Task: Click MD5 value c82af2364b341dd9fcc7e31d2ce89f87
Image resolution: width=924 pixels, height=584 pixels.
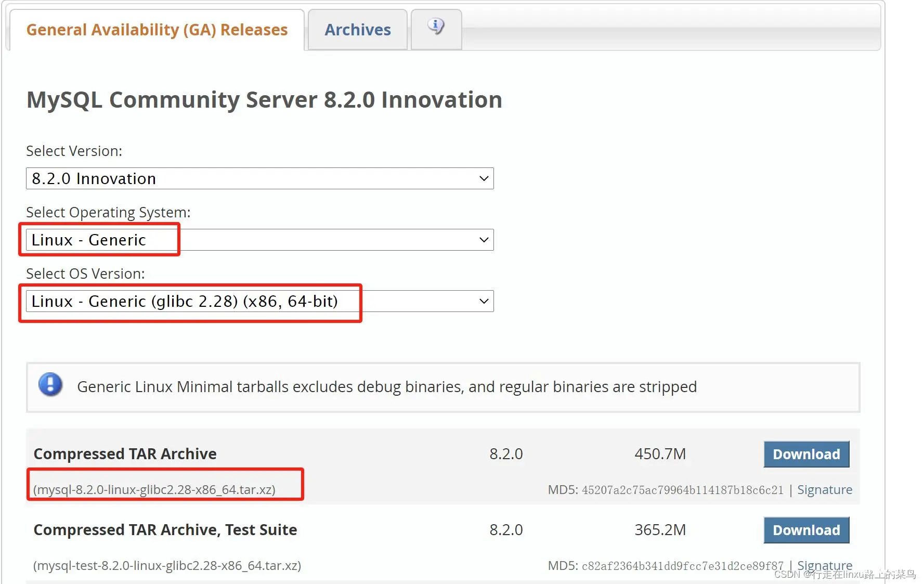Action: [x=682, y=566]
